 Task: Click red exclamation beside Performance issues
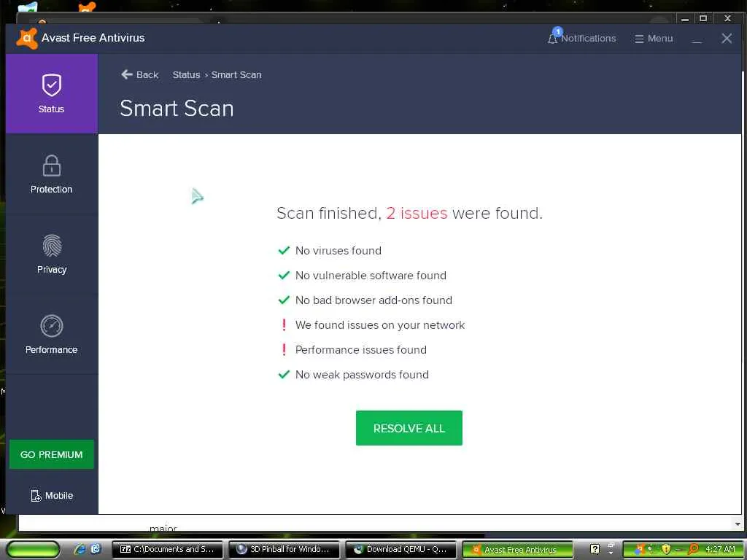(x=284, y=349)
